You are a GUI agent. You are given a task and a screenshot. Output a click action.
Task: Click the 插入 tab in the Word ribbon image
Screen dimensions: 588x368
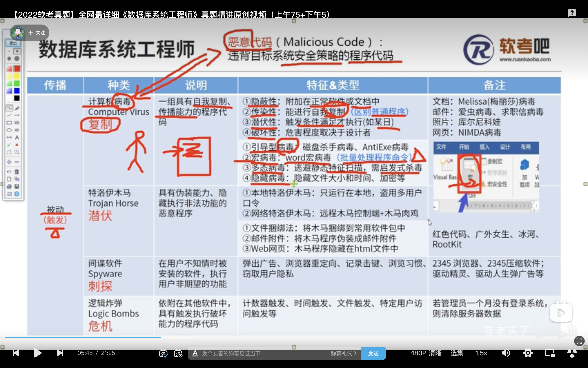tap(484, 147)
